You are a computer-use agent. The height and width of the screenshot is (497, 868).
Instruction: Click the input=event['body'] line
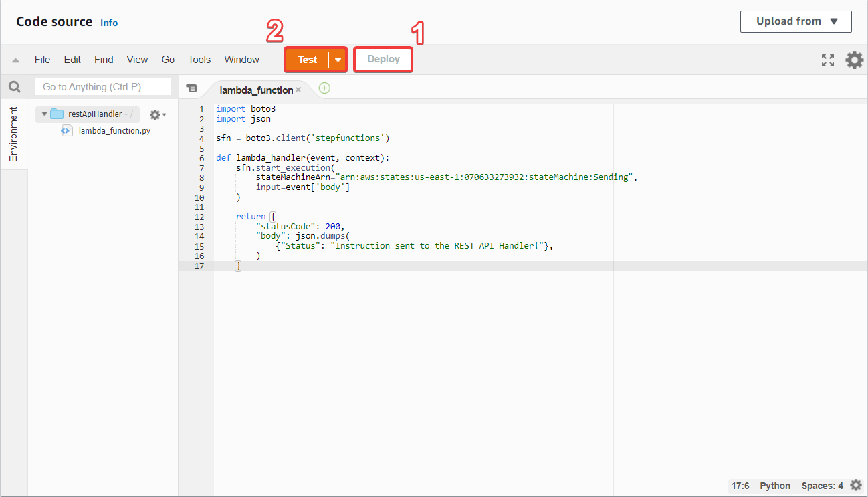[x=302, y=187]
